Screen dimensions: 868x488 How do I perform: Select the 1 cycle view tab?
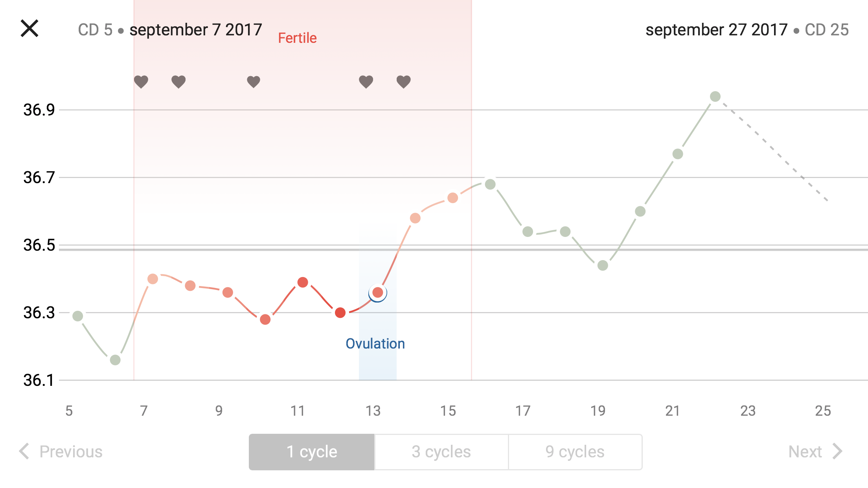tap(312, 452)
